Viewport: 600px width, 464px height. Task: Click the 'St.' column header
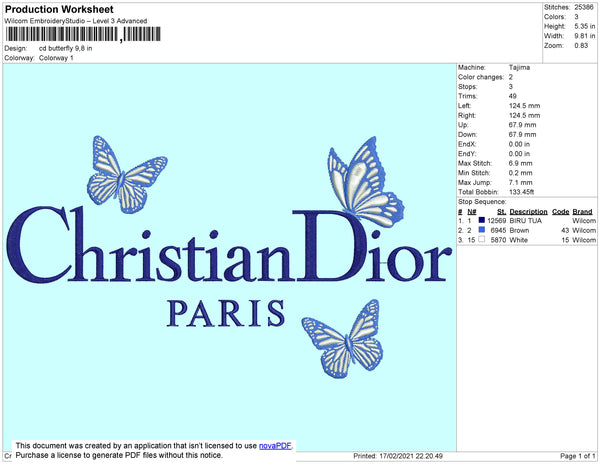click(502, 212)
